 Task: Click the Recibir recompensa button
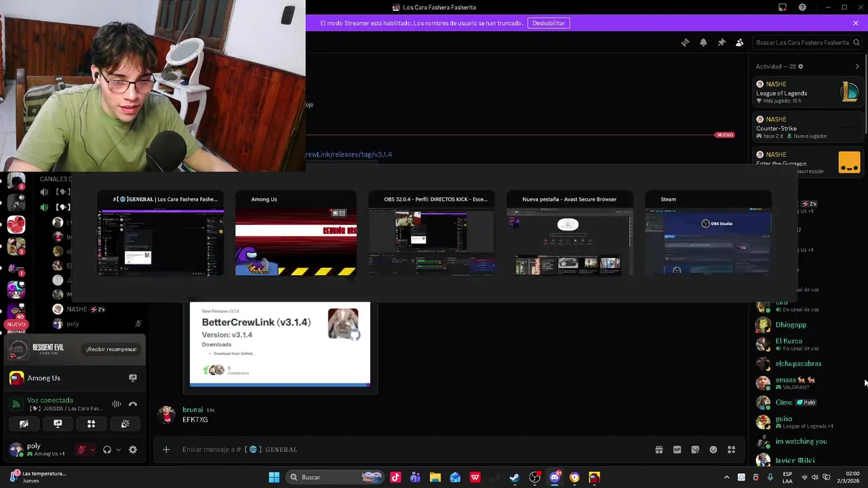click(x=111, y=349)
